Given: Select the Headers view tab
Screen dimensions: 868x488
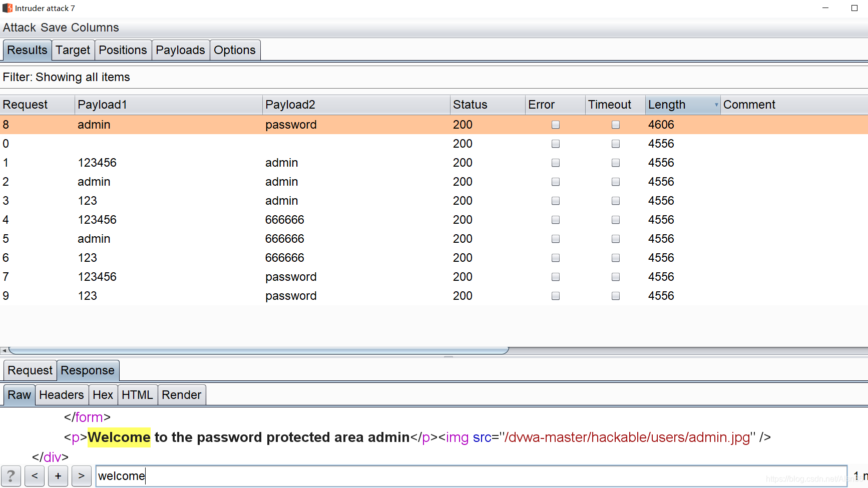Looking at the screenshot, I should pyautogui.click(x=62, y=395).
